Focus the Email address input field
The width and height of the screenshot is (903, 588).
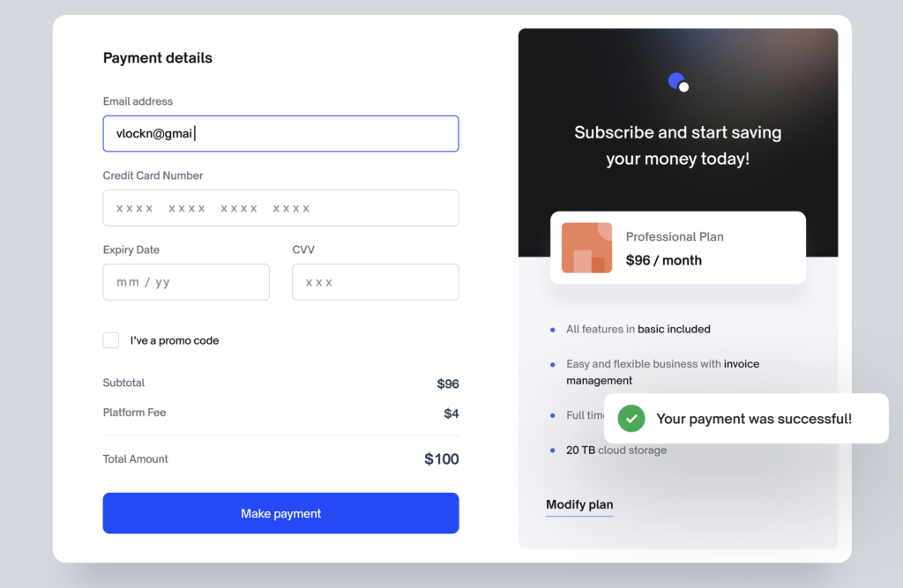tap(280, 134)
